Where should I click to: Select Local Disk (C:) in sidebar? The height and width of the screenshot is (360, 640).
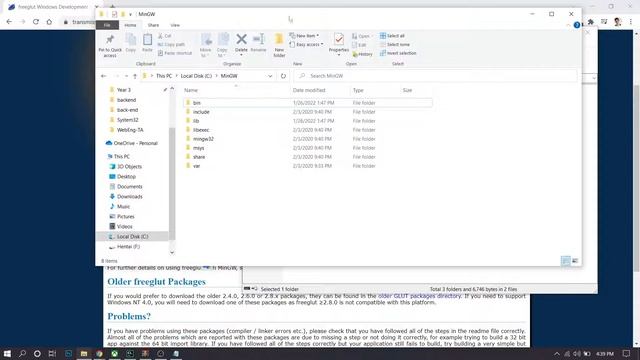point(132,237)
